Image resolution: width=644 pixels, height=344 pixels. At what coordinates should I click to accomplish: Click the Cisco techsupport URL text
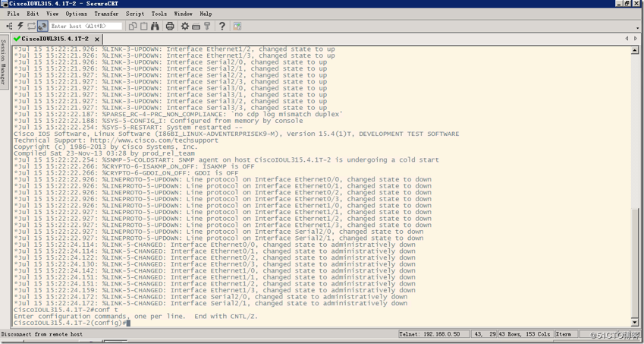click(x=154, y=140)
